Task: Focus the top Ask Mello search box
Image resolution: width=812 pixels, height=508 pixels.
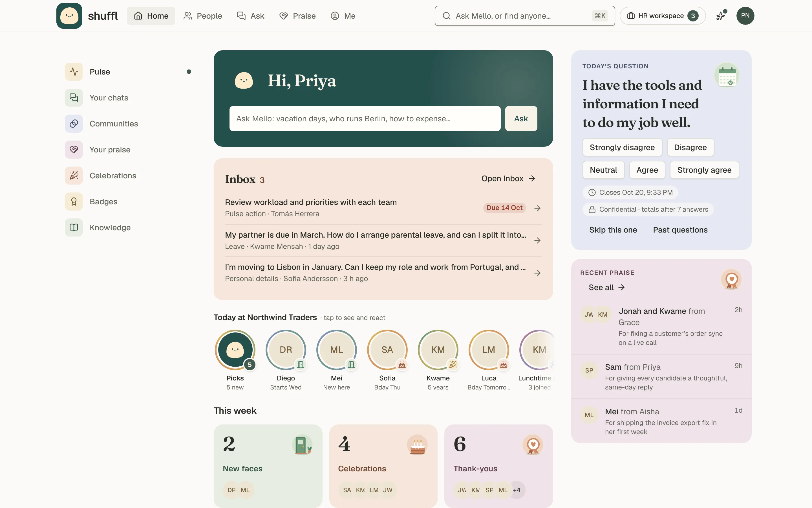Action: (x=524, y=16)
